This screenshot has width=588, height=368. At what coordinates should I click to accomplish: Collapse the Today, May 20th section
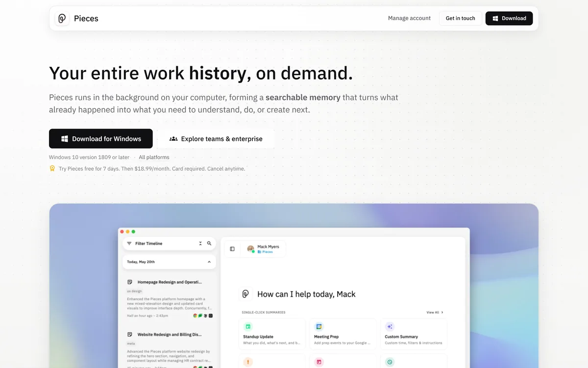click(x=209, y=262)
